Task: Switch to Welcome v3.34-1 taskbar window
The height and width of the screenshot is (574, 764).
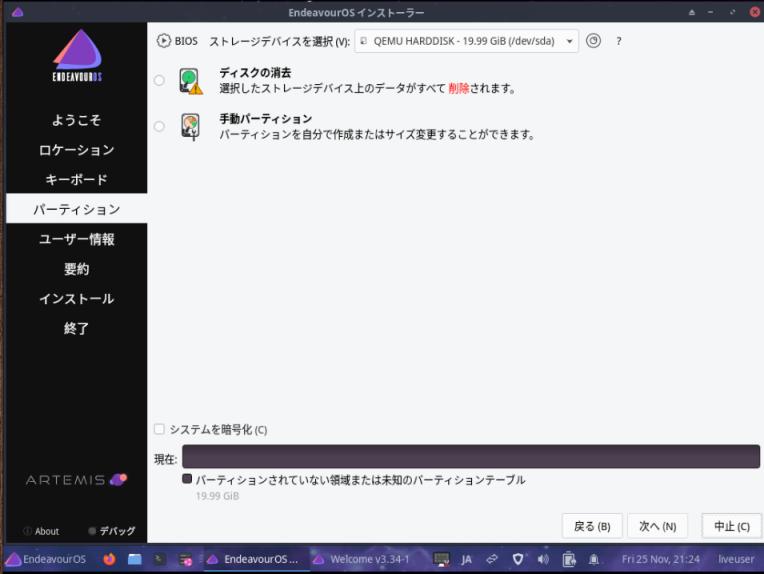Action: [x=363, y=559]
